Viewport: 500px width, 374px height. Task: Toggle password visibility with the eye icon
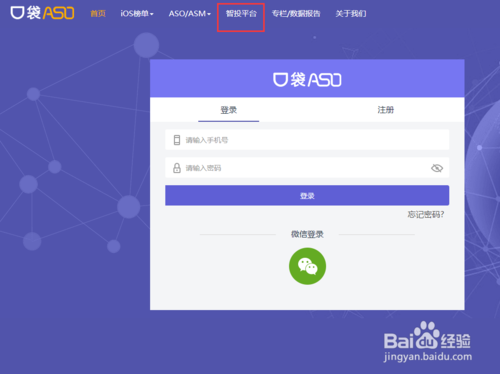coord(437,168)
